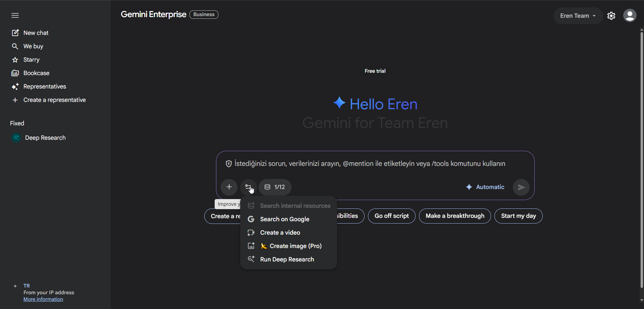Select Search on Google from tools menu

(x=284, y=219)
